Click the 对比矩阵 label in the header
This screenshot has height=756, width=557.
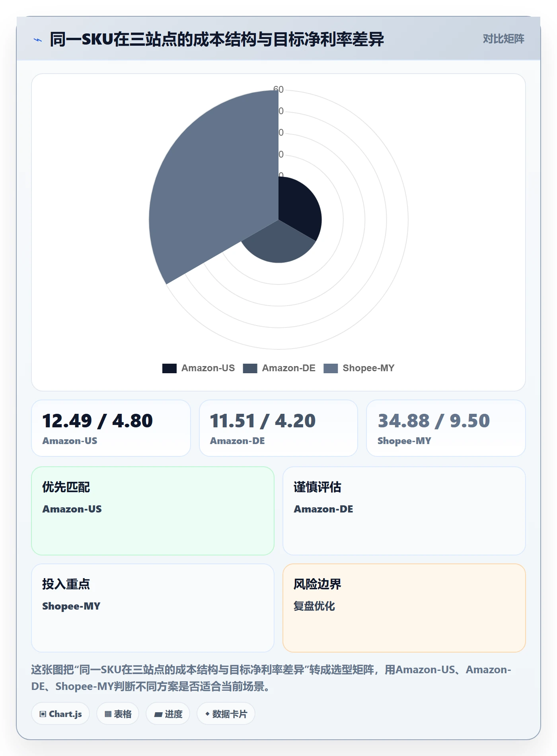503,39
